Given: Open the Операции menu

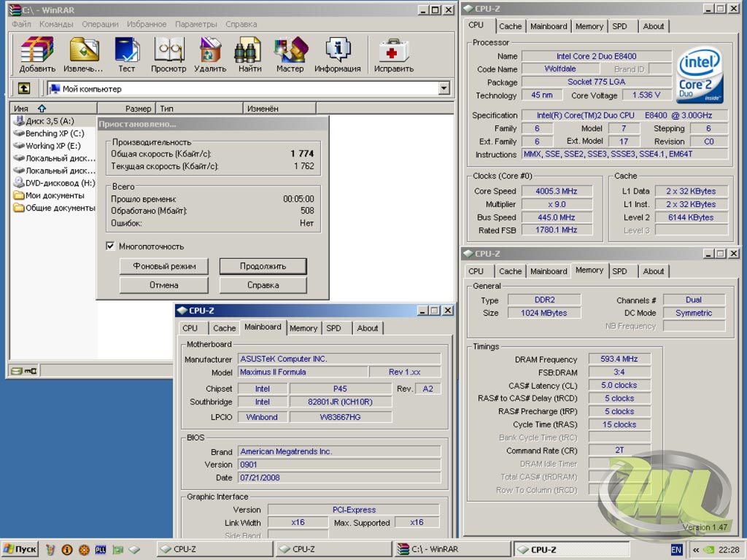Looking at the screenshot, I should pos(100,24).
